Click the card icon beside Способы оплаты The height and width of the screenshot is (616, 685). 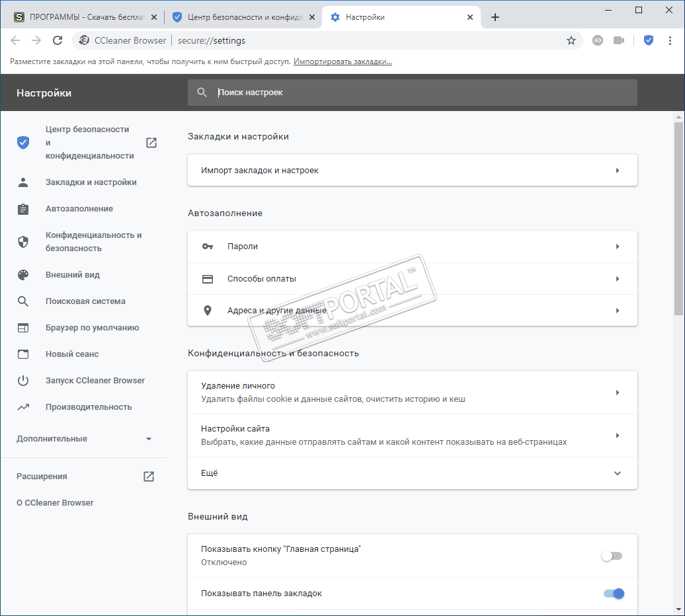tap(208, 279)
